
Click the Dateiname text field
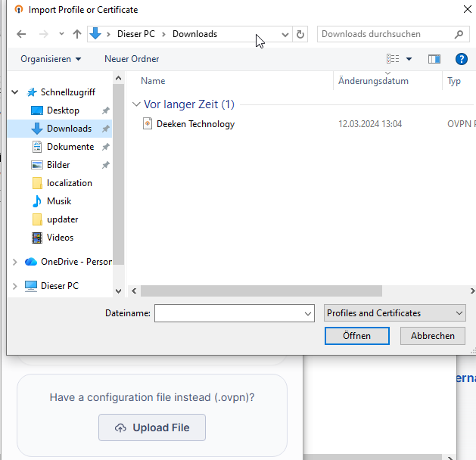pyautogui.click(x=229, y=313)
